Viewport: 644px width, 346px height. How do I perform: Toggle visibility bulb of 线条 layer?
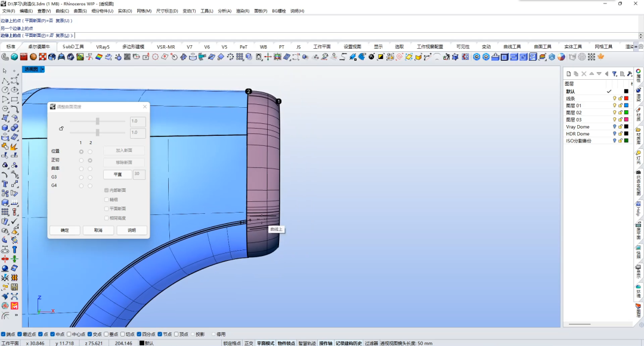pos(614,98)
